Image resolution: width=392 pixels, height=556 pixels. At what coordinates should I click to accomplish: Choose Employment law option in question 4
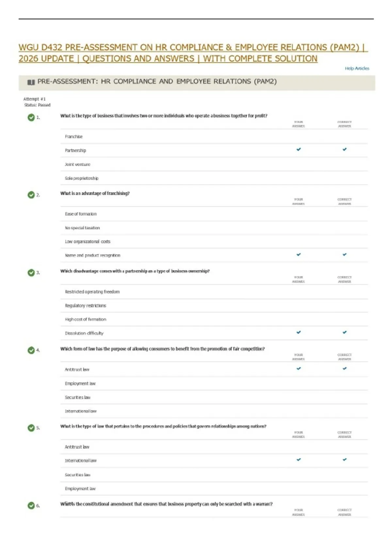tap(214, 383)
